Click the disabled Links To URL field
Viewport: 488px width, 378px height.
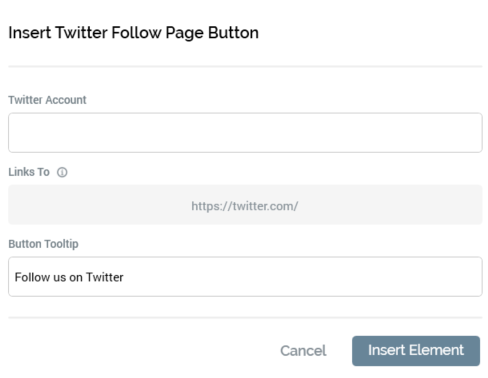point(245,205)
